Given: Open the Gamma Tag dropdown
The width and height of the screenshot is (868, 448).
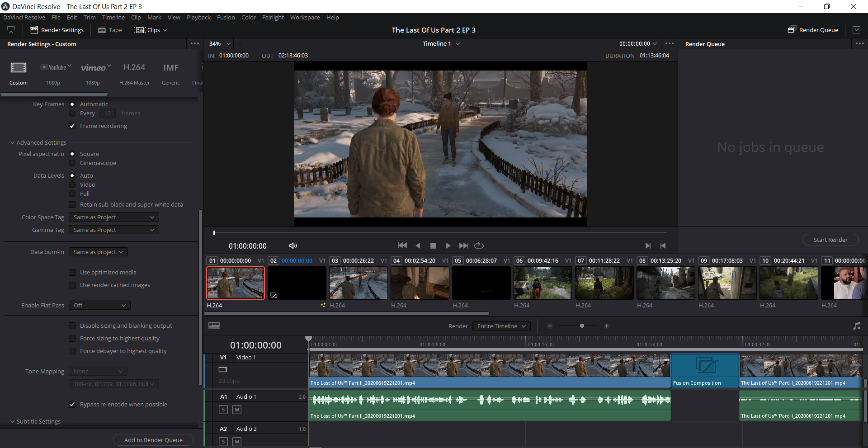Looking at the screenshot, I should (x=114, y=230).
